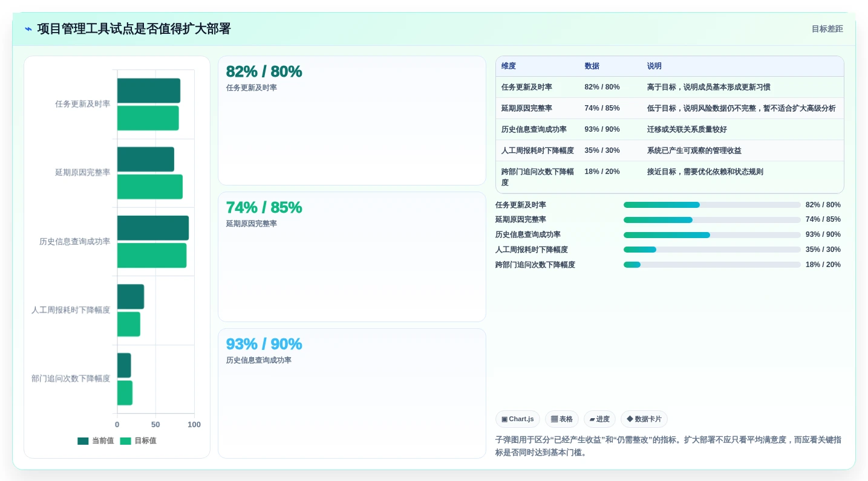
Task: Click the chart axis label 人工周报耗时下降幅度
Action: pos(71,310)
